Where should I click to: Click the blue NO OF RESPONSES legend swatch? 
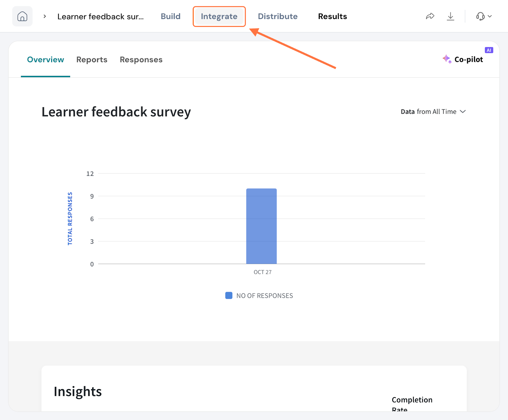tap(229, 296)
